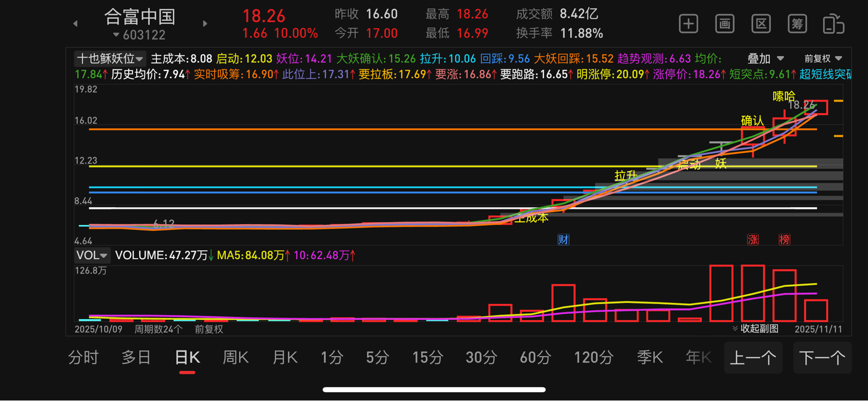Tap the MA5:84.08万 volume average

pos(252,256)
